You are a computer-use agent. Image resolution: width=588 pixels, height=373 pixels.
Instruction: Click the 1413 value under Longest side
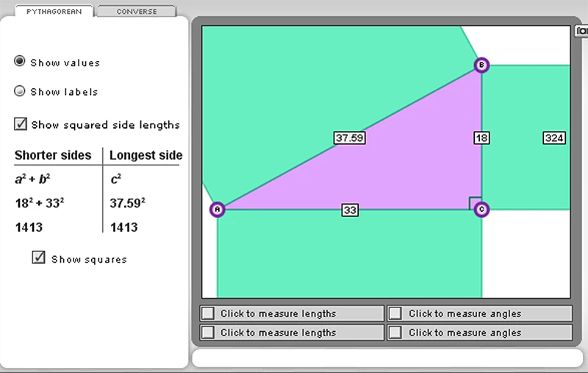click(x=124, y=227)
